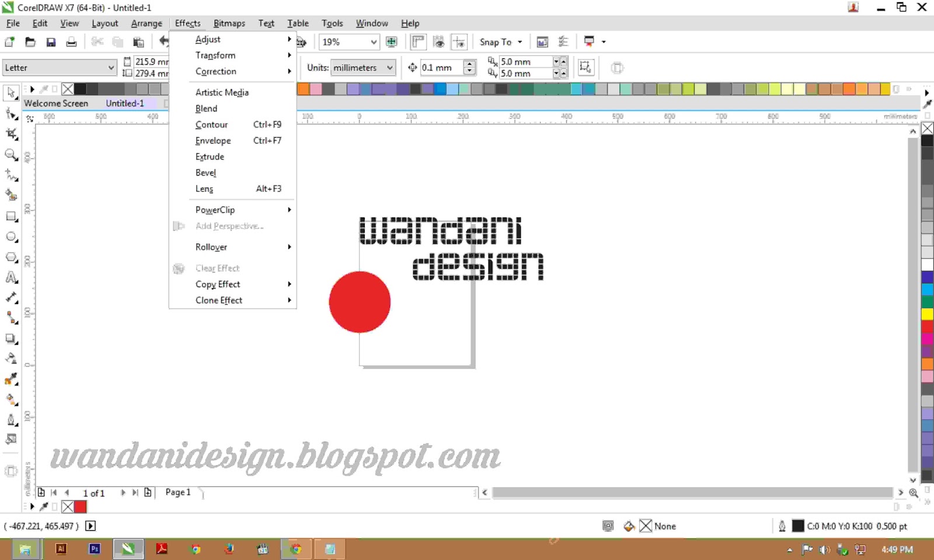This screenshot has width=934, height=560.
Task: Click the red circle on the canvas
Action: (360, 302)
